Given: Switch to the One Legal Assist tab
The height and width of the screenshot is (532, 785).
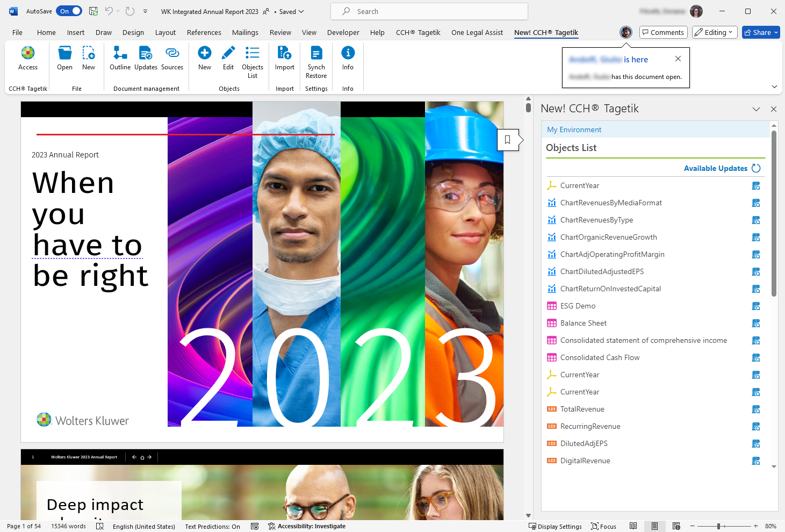Looking at the screenshot, I should 477,32.
